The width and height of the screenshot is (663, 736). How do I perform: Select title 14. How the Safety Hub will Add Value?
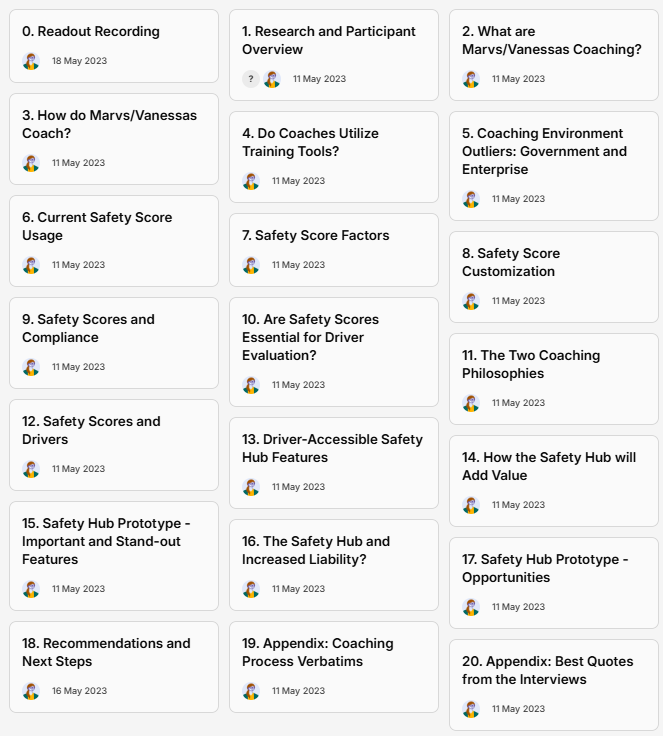[x=549, y=466]
